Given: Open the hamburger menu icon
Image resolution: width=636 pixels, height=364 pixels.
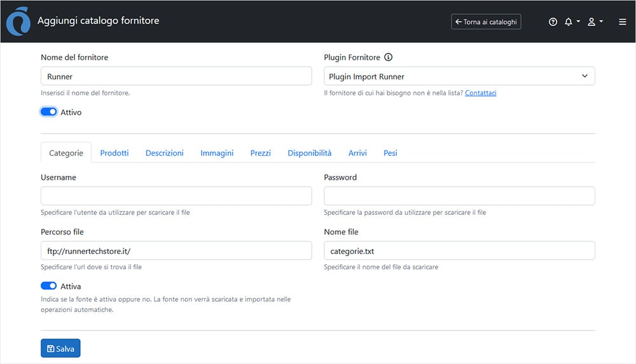Looking at the screenshot, I should click(623, 22).
